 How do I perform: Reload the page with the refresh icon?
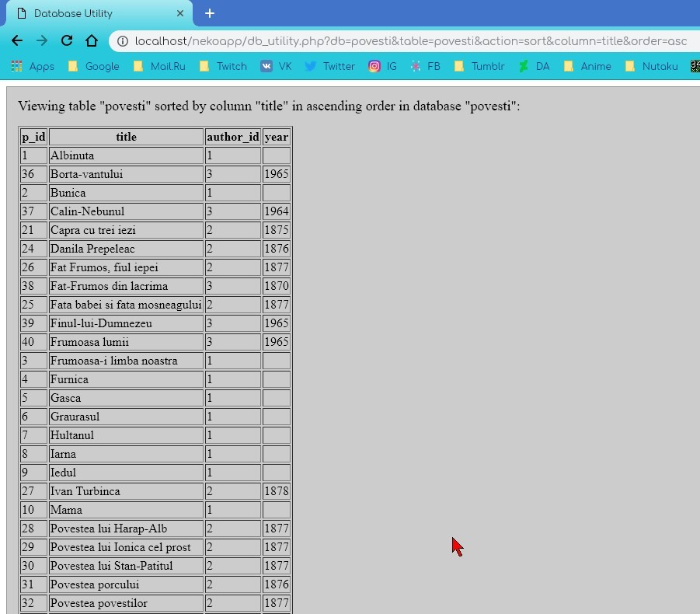(67, 40)
